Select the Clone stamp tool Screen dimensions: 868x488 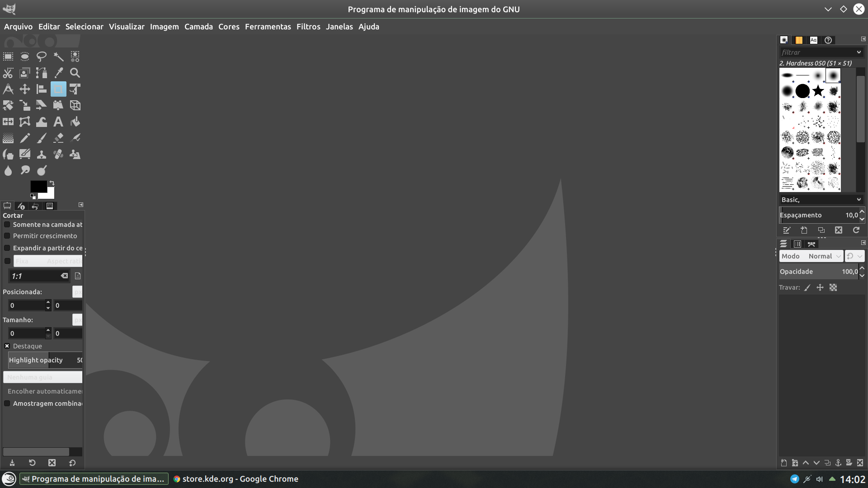(x=42, y=154)
